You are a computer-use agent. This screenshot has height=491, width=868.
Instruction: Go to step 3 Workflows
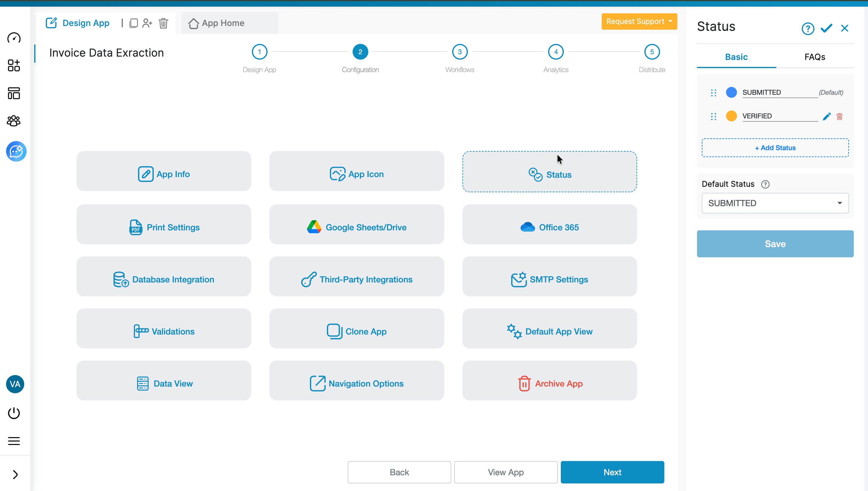pyautogui.click(x=459, y=52)
